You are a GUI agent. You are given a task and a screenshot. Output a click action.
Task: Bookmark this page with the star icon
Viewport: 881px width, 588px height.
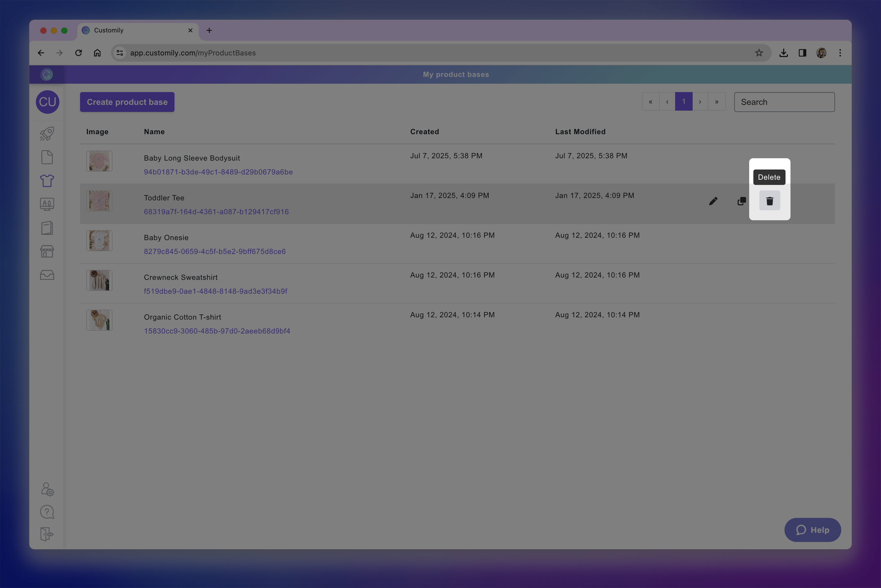pos(759,53)
